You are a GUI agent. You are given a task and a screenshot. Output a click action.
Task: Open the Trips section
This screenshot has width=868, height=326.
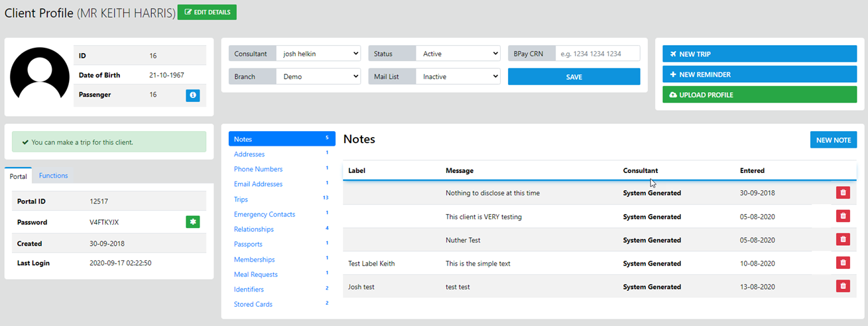[241, 199]
